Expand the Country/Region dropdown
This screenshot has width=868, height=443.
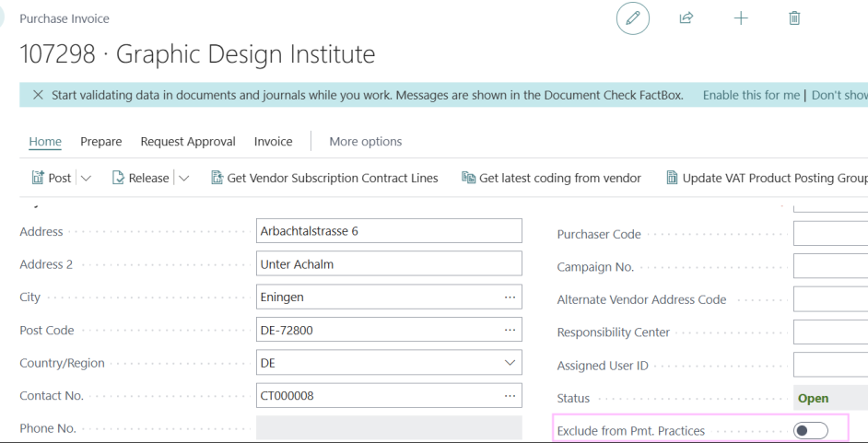(510, 363)
